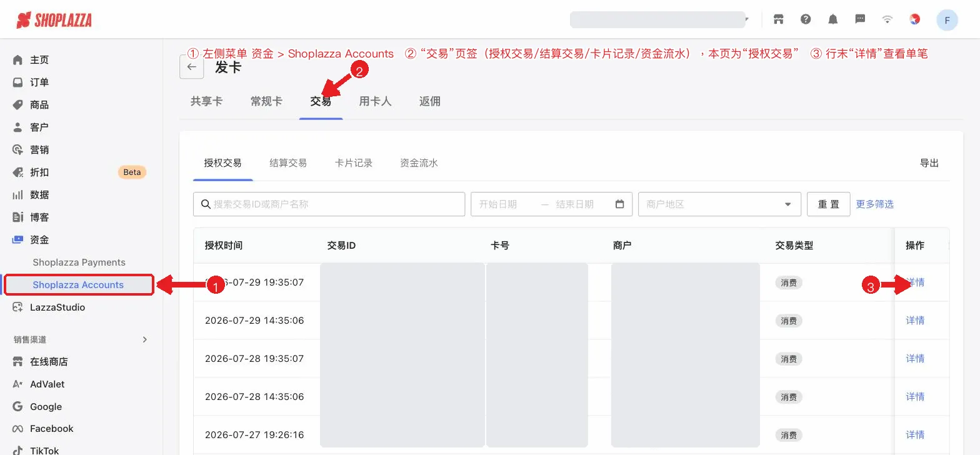980x455 pixels.
Task: Open the chat messages icon
Action: [860, 19]
